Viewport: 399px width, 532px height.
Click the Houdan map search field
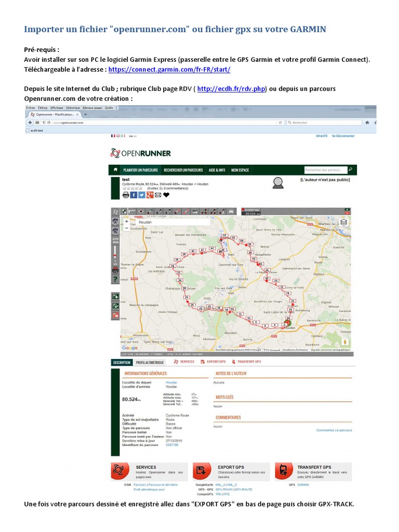point(173,222)
